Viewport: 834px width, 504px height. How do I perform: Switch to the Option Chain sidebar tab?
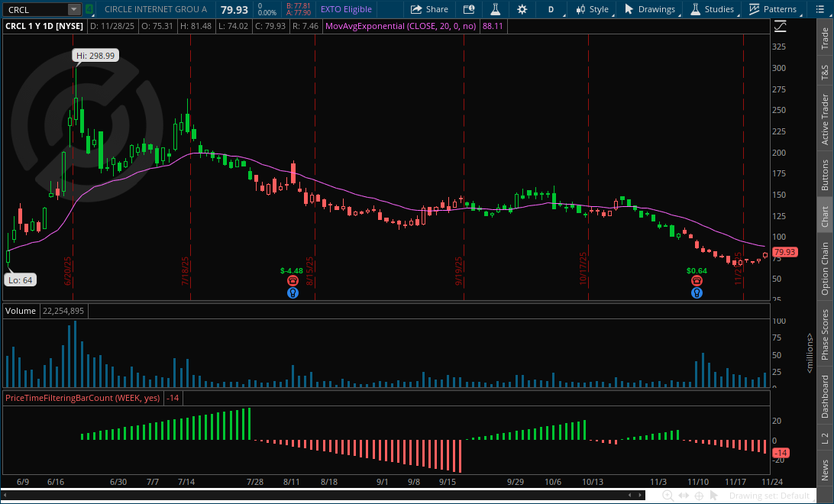825,270
